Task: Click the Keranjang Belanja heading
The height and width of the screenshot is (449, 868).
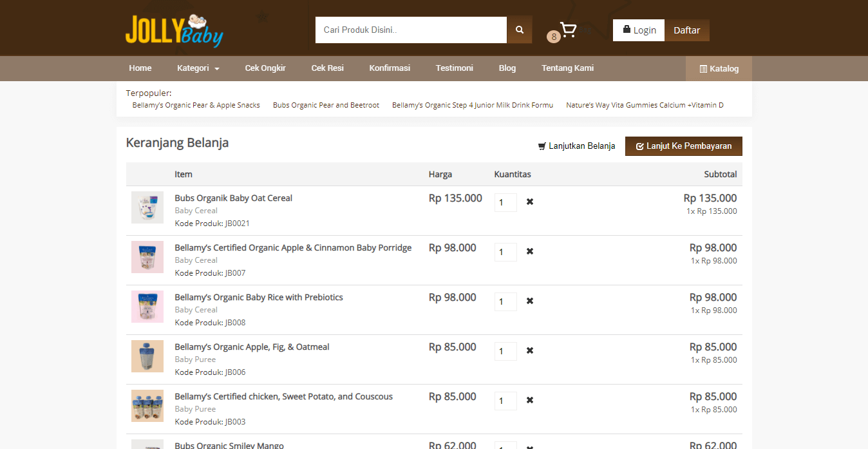Action: tap(177, 142)
